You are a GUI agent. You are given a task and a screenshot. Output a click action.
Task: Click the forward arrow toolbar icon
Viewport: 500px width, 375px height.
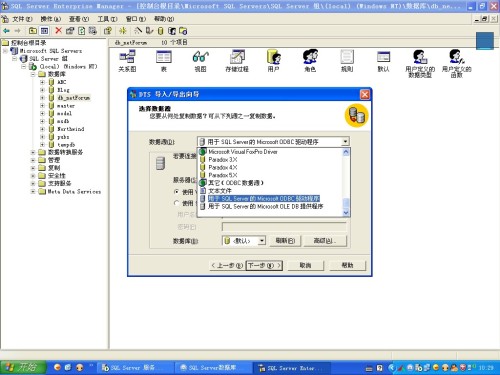pyautogui.click(x=17, y=31)
